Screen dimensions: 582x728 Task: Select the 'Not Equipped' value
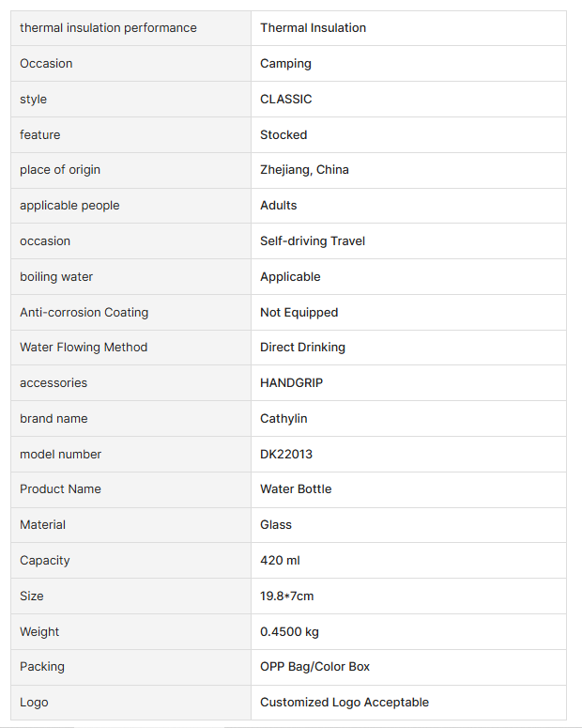[x=299, y=313]
